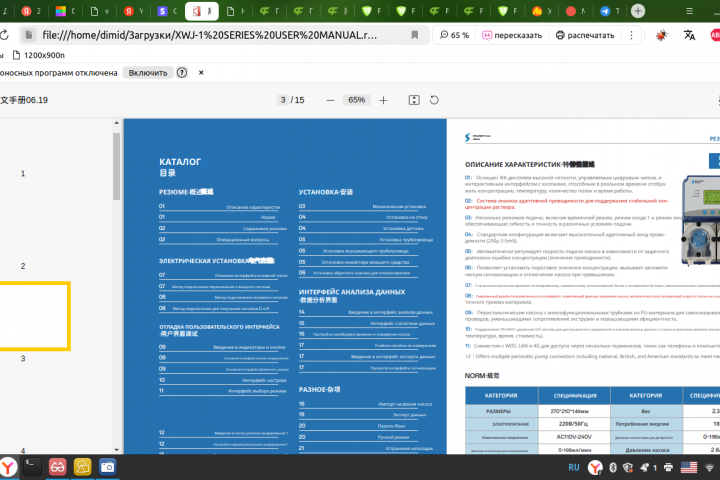Click the file info icon in address bar
The width and height of the screenshot is (720, 480).
coord(28,35)
